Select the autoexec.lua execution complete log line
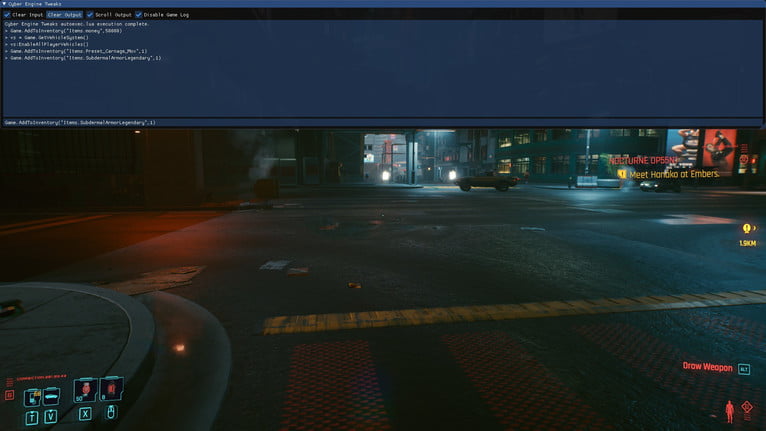The width and height of the screenshot is (766, 431). (x=77, y=23)
